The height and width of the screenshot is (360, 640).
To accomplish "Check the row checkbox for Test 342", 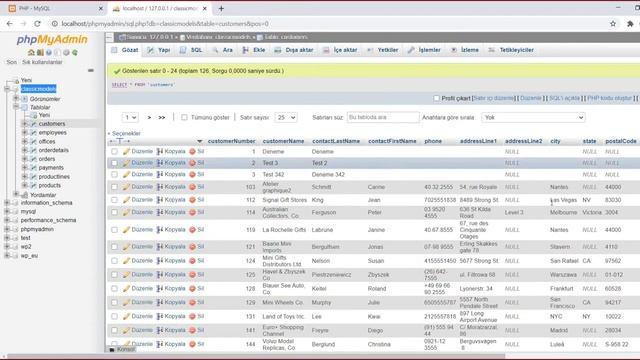I will [x=114, y=174].
